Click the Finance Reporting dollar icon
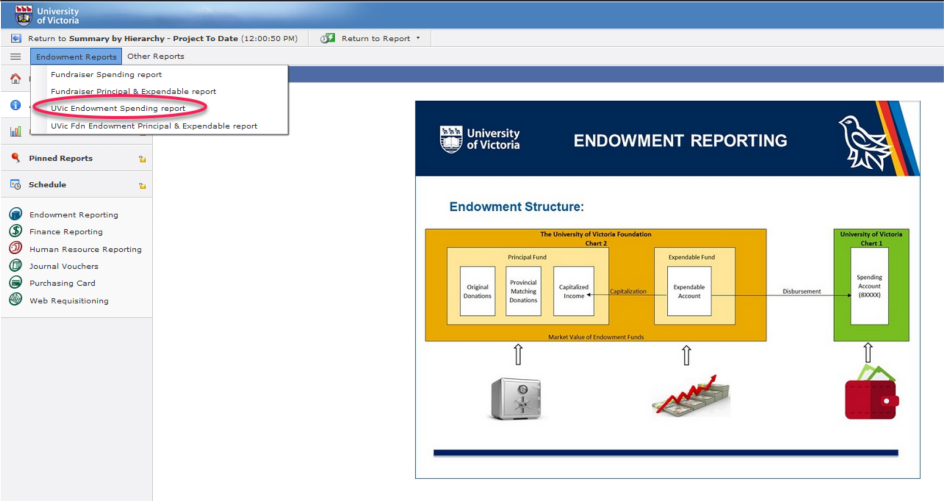 tap(16, 231)
